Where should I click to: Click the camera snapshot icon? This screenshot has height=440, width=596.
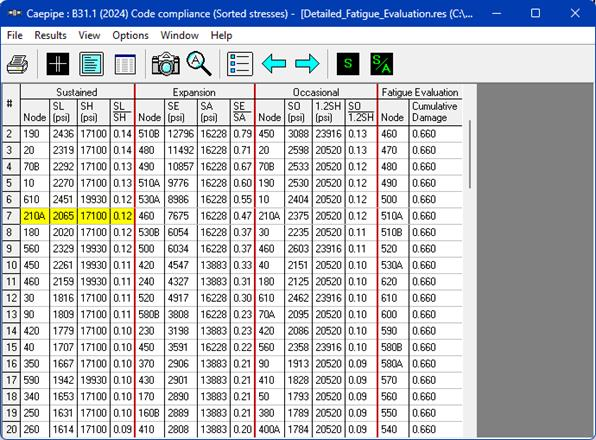click(x=165, y=64)
